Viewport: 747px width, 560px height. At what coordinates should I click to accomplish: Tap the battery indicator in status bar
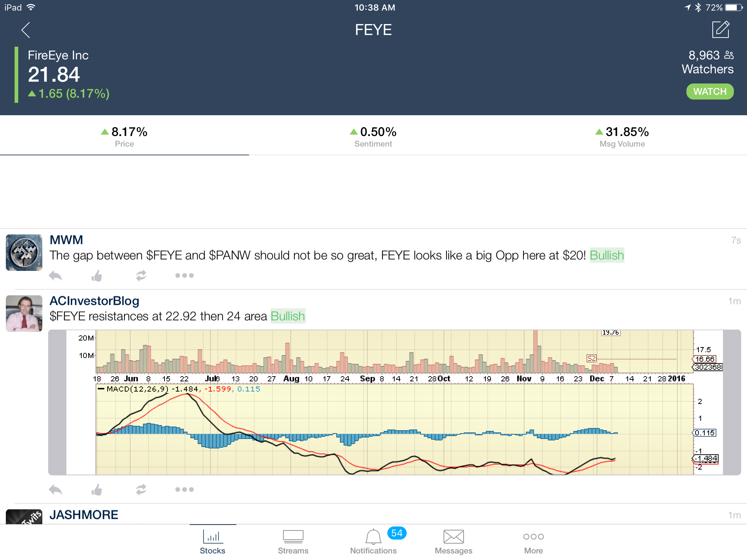pyautogui.click(x=734, y=7)
